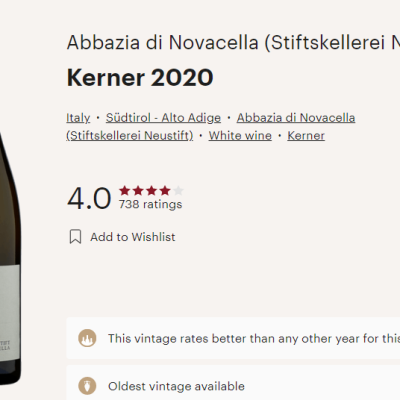The image size is (400, 400).
Task: Click the fifth grey rating star
Action: coord(178,191)
